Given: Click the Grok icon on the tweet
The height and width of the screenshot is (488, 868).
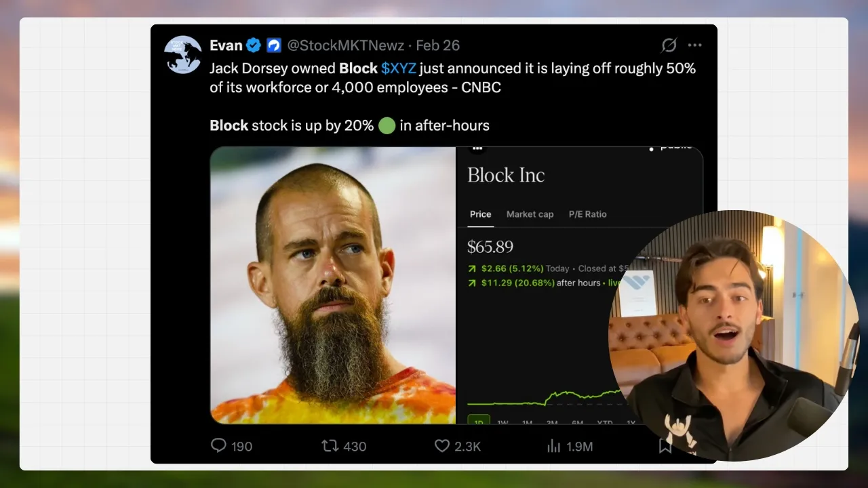Looking at the screenshot, I should point(669,45).
